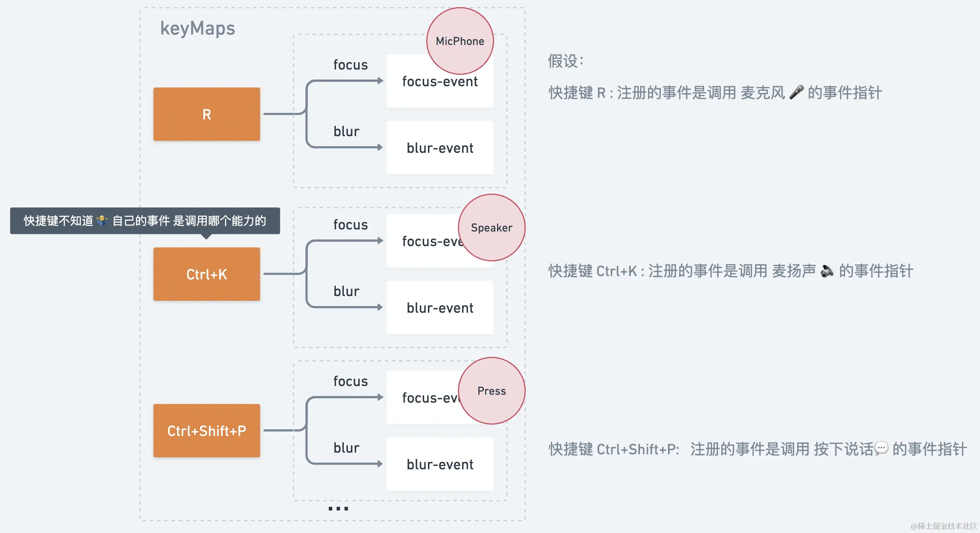Screen dimensions: 980x533
Task: Click the three-dot ellipsis below the diagram
Action: point(338,508)
